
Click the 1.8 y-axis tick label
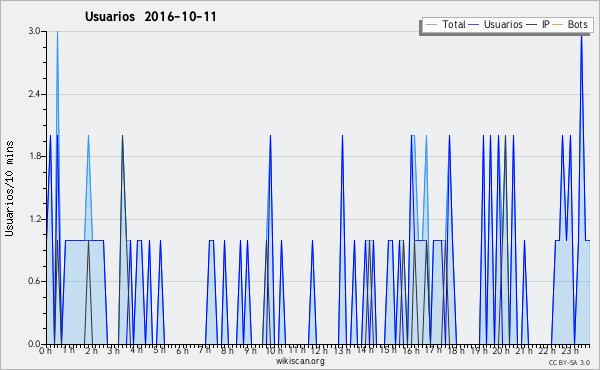tap(34, 156)
